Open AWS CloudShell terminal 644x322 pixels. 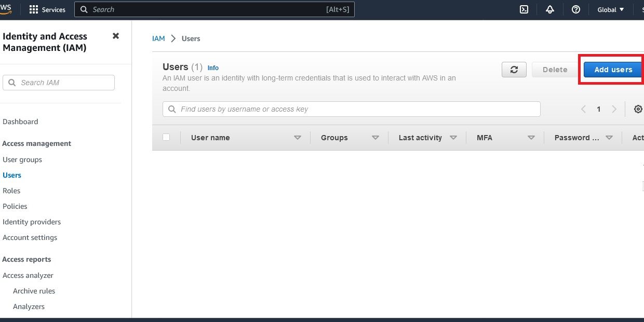[524, 9]
